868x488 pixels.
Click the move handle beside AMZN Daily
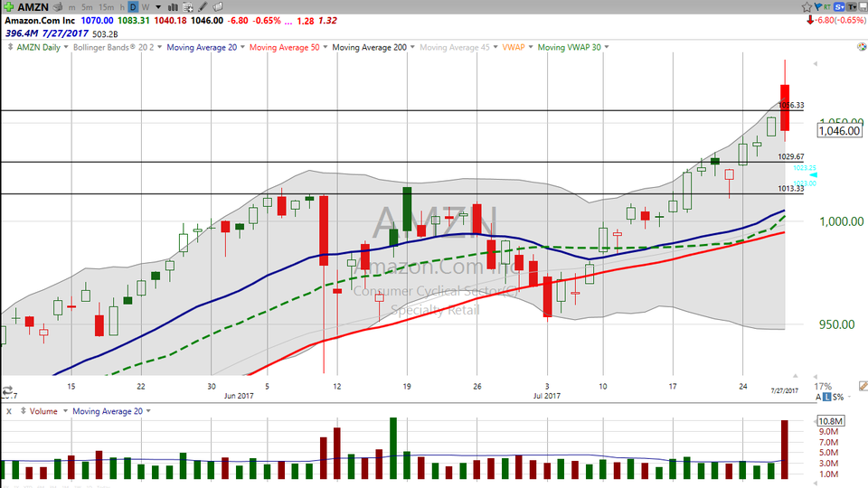[10, 47]
